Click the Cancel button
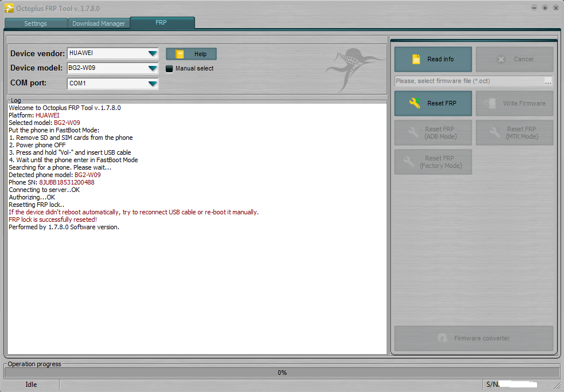 click(x=514, y=59)
